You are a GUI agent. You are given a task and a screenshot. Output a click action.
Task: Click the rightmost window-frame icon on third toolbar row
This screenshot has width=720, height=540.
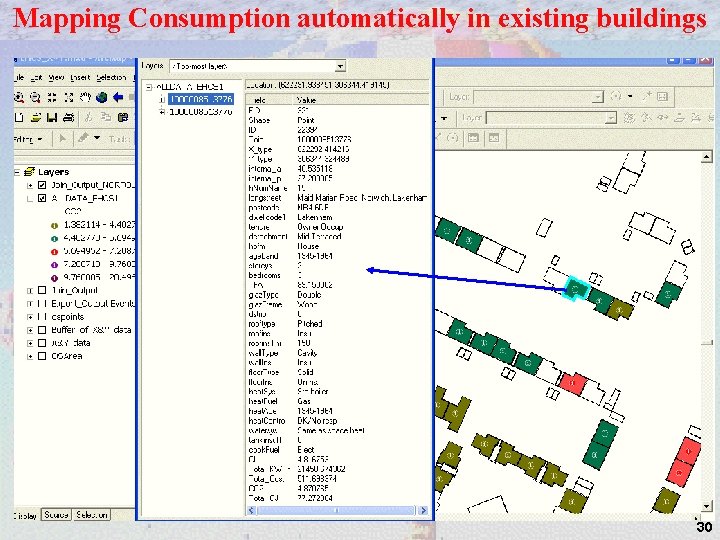point(494,138)
